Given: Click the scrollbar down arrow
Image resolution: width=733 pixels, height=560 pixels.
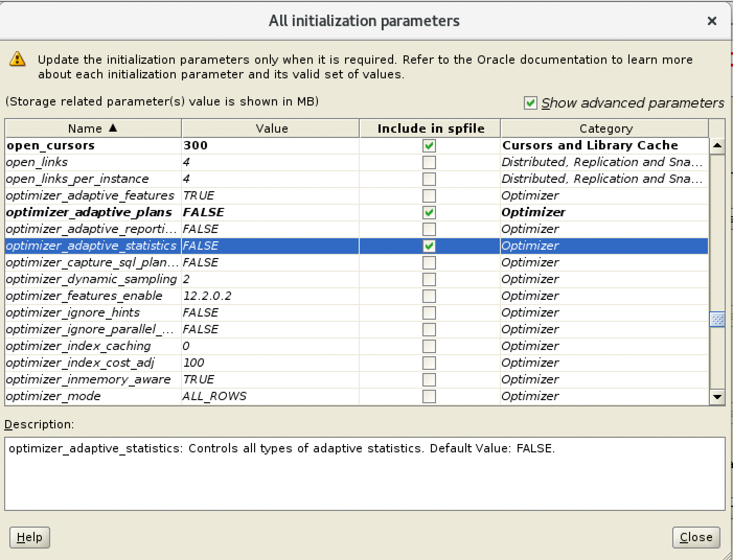Looking at the screenshot, I should click(717, 397).
